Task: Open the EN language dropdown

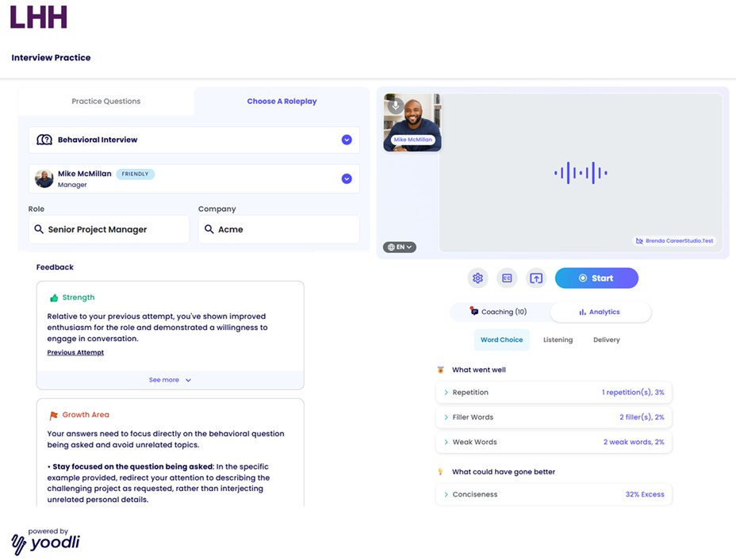Action: click(400, 247)
